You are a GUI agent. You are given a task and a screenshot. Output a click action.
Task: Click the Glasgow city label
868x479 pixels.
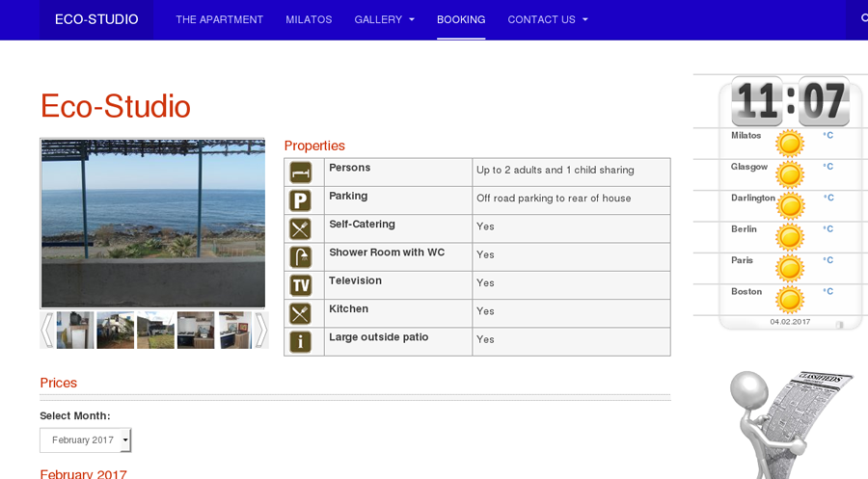click(749, 167)
